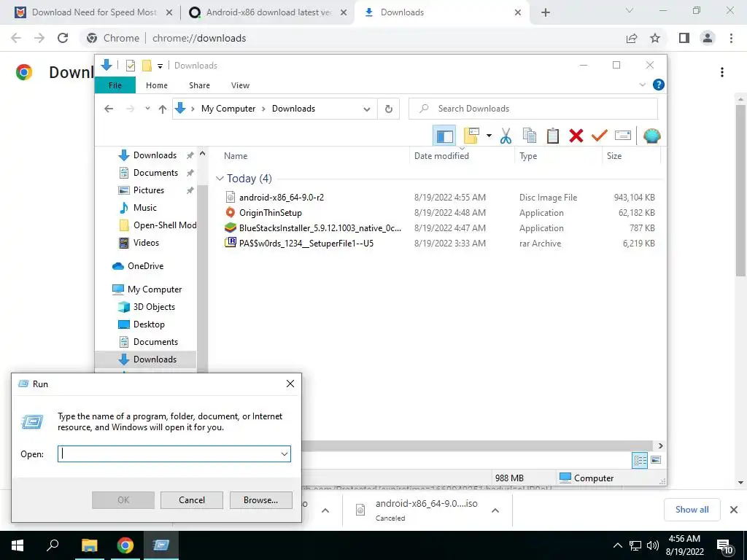Click the Rename icon in Explorer toolbar
This screenshot has width=747, height=560.
coord(623,136)
